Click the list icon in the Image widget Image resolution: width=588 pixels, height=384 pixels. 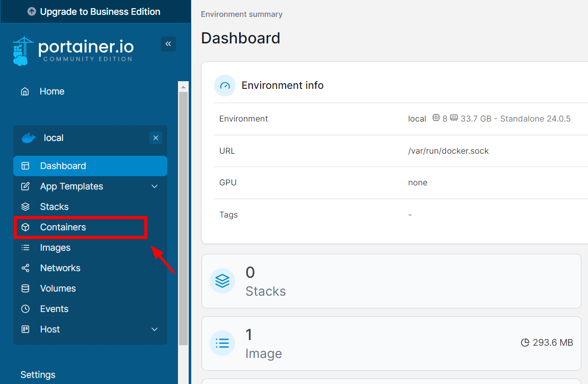(222, 343)
